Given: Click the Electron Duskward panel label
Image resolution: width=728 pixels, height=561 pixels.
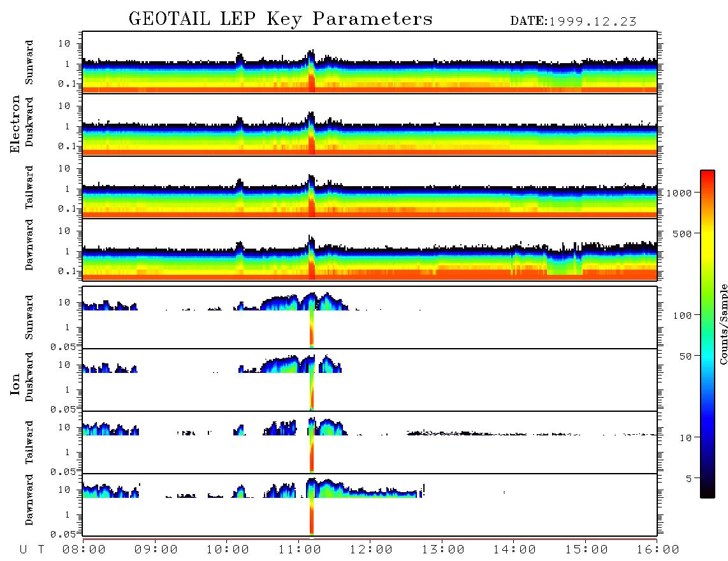Looking at the screenshot, I should click(29, 122).
